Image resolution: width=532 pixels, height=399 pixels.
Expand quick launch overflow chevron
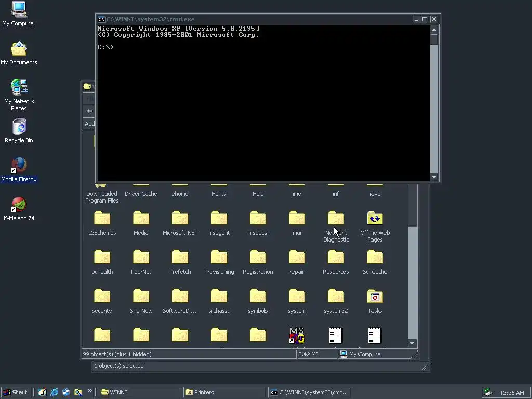click(89, 391)
